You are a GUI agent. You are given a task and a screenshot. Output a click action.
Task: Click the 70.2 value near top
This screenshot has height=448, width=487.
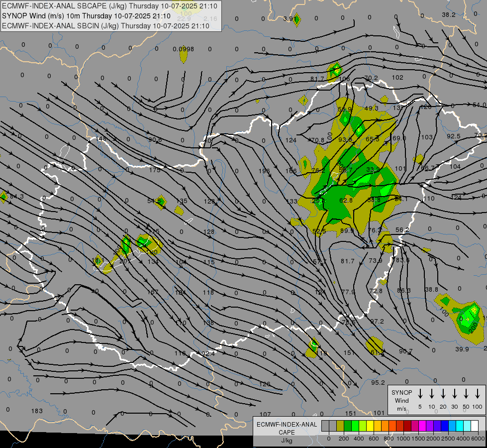point(371,78)
